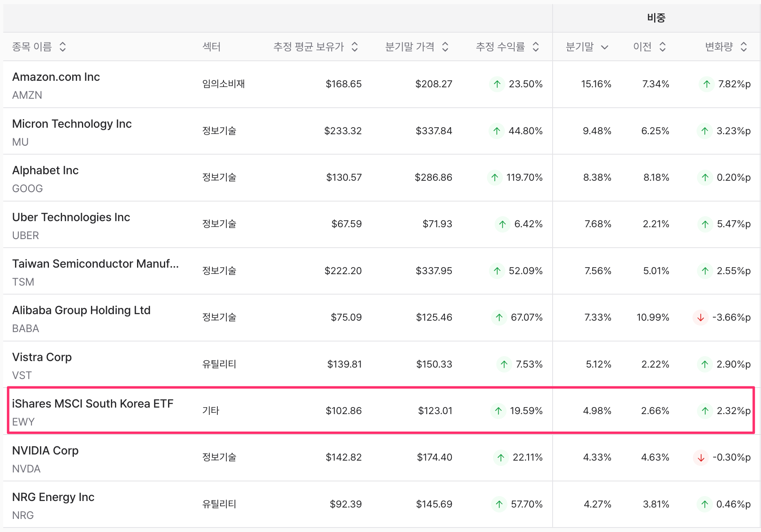
Task: Click the up arrow beside EWY's 19.59%
Action: [498, 411]
